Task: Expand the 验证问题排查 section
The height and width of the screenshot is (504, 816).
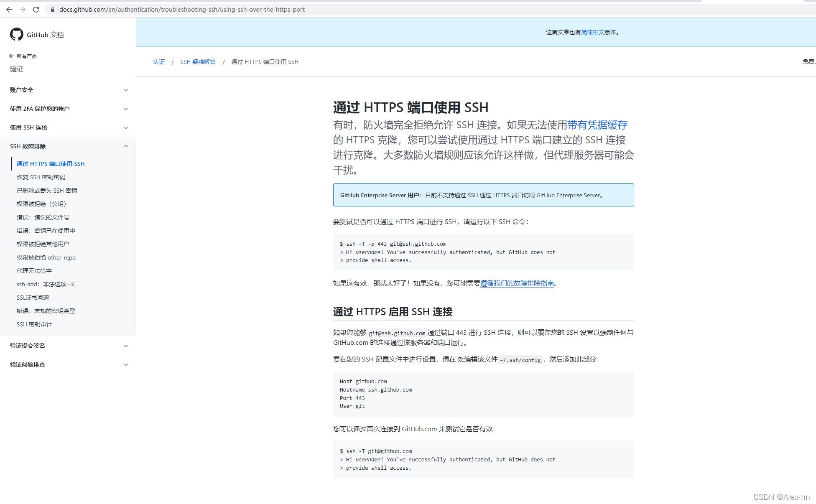Action: [x=125, y=365]
